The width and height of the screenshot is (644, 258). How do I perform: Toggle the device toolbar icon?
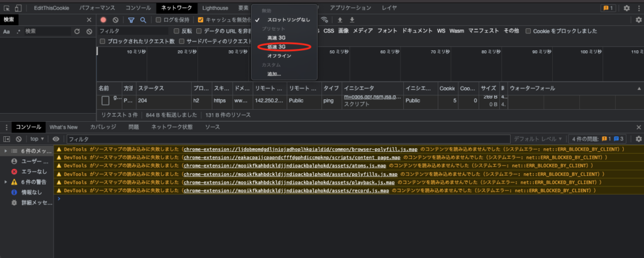point(19,8)
